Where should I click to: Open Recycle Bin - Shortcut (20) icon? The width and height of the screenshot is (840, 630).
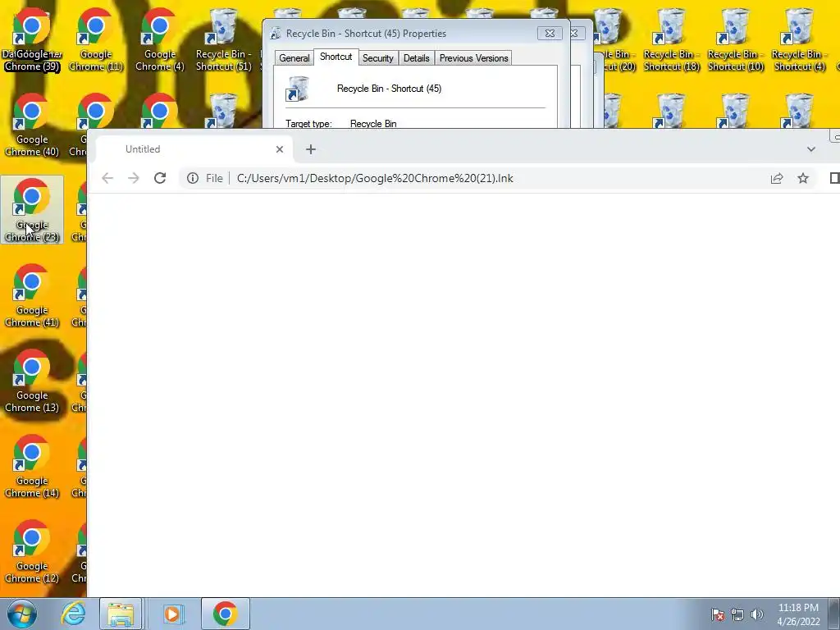pos(615,39)
